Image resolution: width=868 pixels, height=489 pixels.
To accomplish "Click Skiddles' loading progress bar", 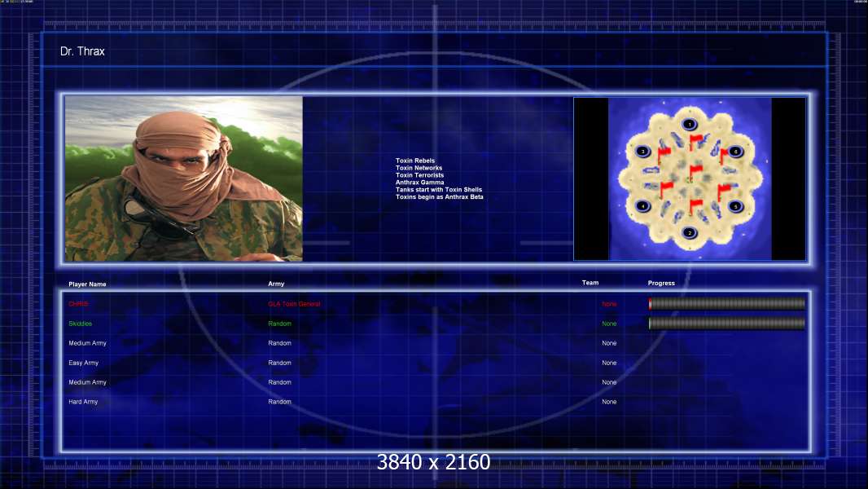I will coord(727,324).
